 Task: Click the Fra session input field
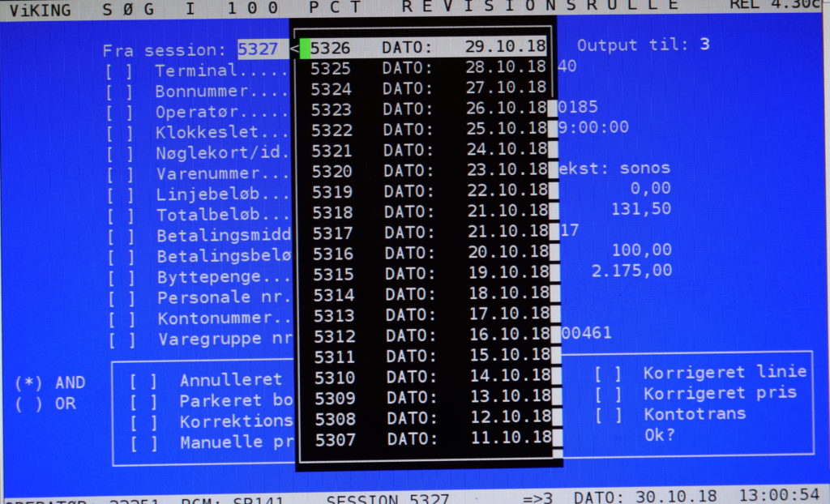258,49
